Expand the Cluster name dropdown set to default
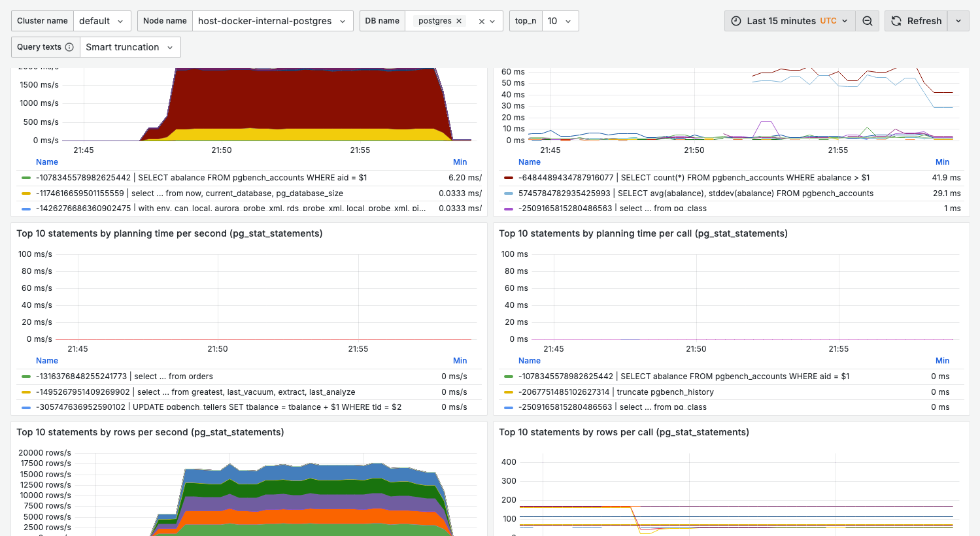The width and height of the screenshot is (980, 536). click(x=102, y=20)
